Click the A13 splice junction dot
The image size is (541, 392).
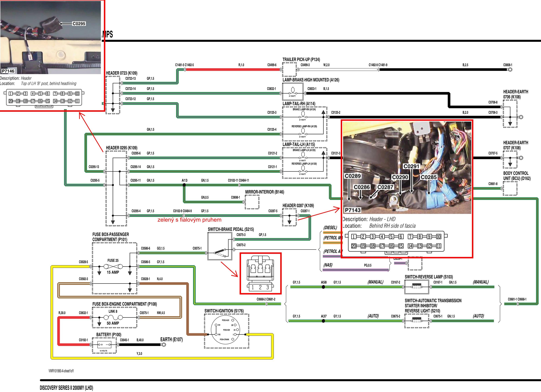point(184,185)
